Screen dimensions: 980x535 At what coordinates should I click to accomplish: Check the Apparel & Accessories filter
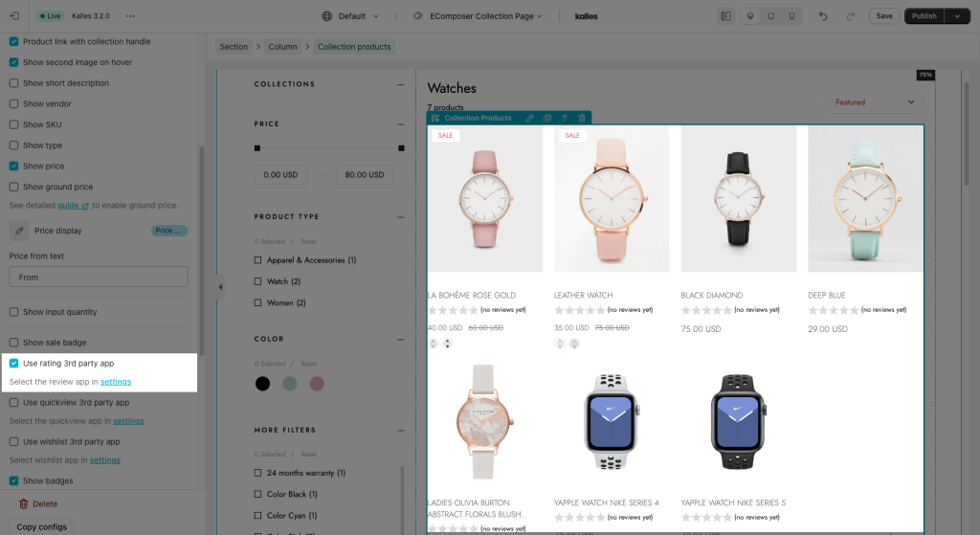point(257,260)
